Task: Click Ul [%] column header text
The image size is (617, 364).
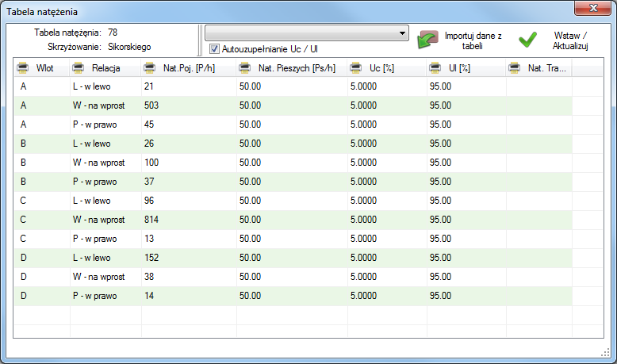Action: point(460,68)
